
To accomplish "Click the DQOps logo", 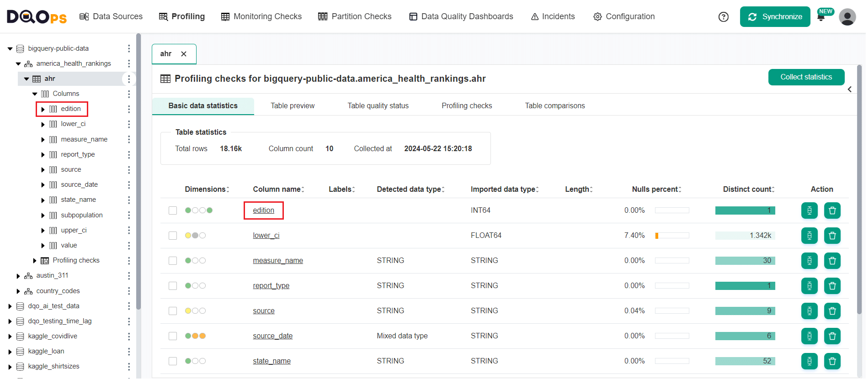I will pos(37,17).
